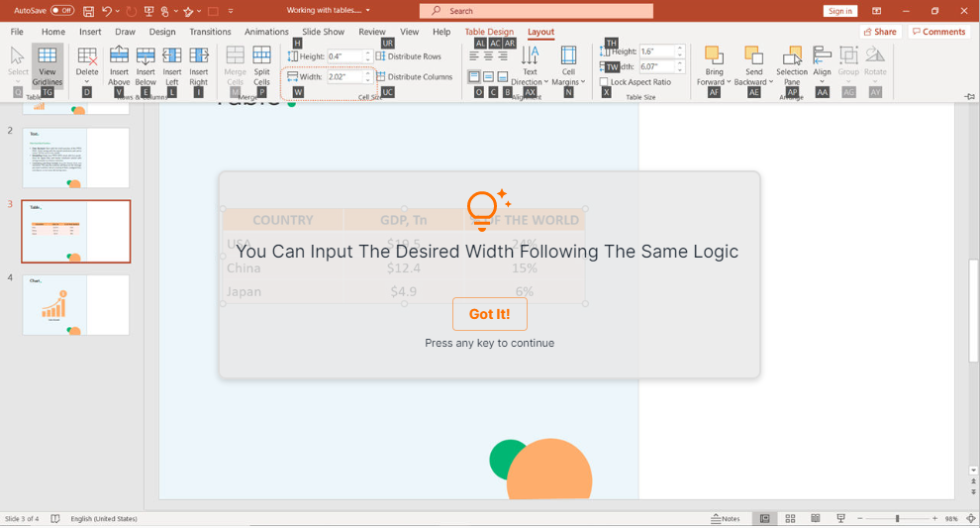Open the Text Direction dropdown
The height and width of the screenshot is (528, 980).
[x=530, y=65]
